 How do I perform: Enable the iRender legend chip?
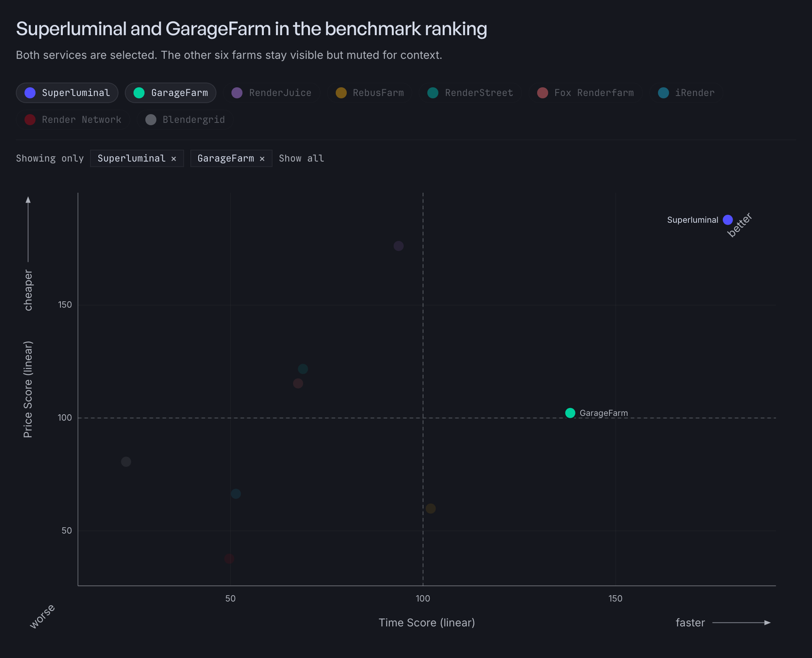tap(686, 93)
